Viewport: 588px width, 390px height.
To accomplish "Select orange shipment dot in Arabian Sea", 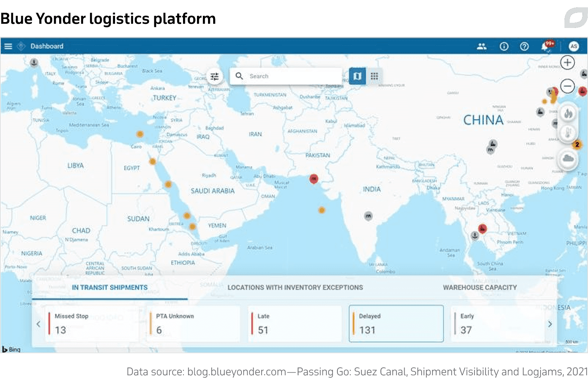I will pyautogui.click(x=322, y=210).
